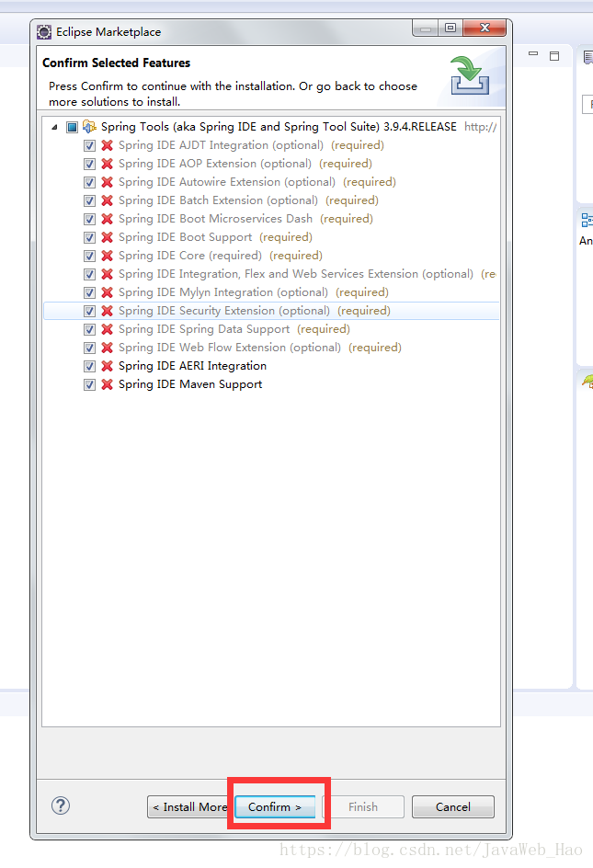593x868 pixels.
Task: Uncheck Spring IDE AOP Extension checkbox
Action: click(x=89, y=164)
